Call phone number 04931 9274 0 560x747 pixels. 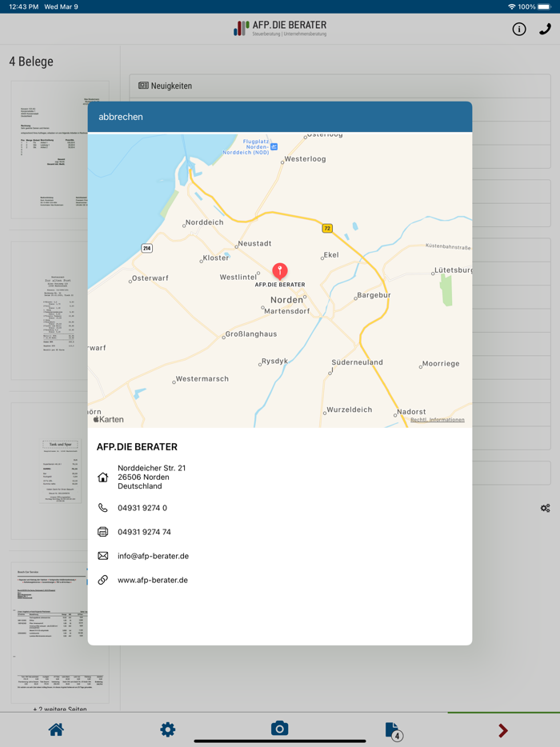click(x=142, y=508)
